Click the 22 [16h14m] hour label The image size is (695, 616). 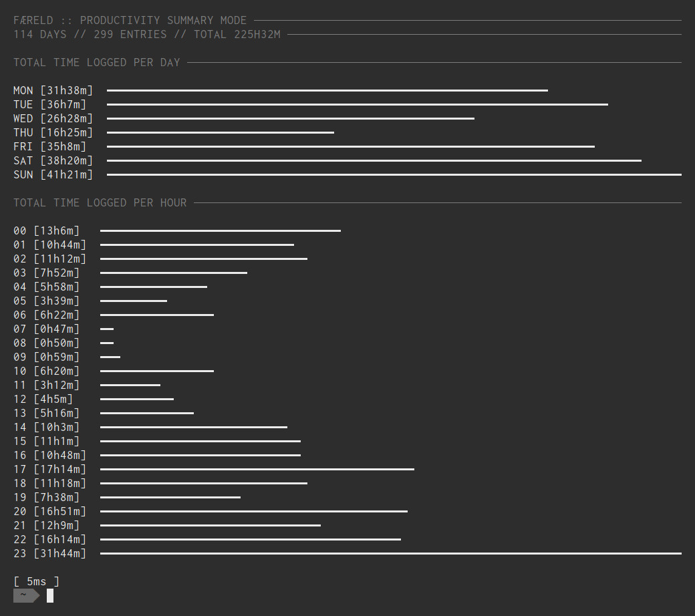(49, 540)
